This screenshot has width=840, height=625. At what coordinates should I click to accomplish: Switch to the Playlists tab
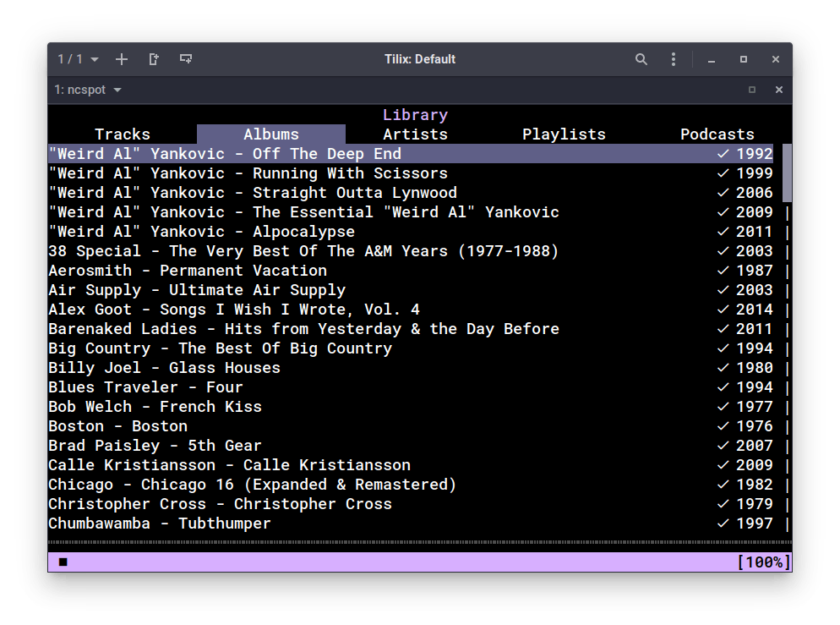564,134
